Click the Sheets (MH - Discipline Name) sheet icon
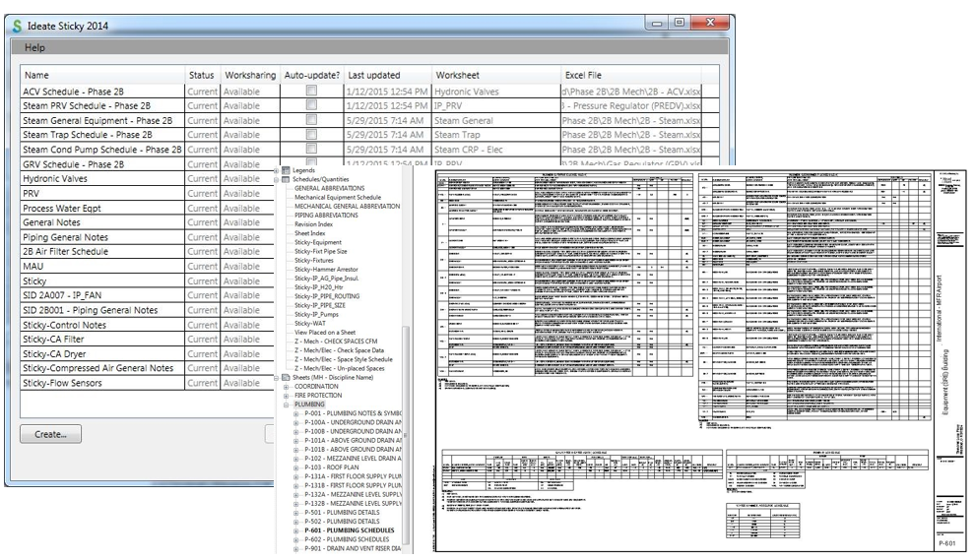Image resolution: width=975 pixels, height=560 pixels. (286, 377)
